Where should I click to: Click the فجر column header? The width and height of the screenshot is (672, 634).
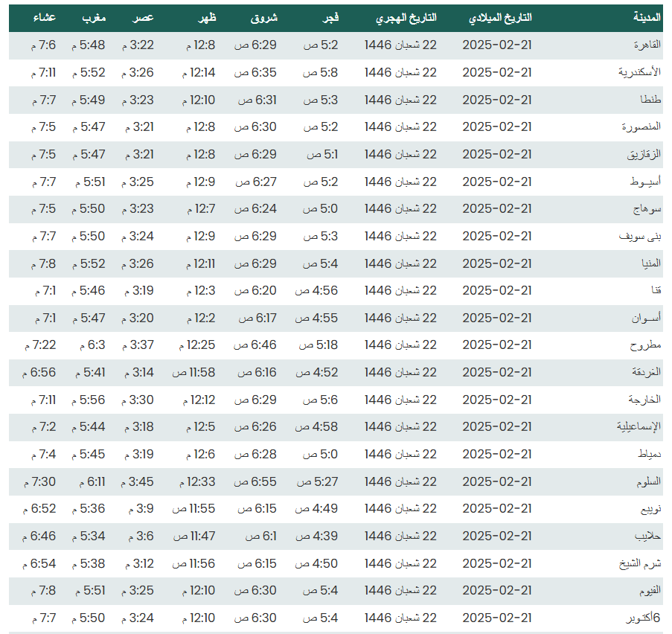coord(330,18)
